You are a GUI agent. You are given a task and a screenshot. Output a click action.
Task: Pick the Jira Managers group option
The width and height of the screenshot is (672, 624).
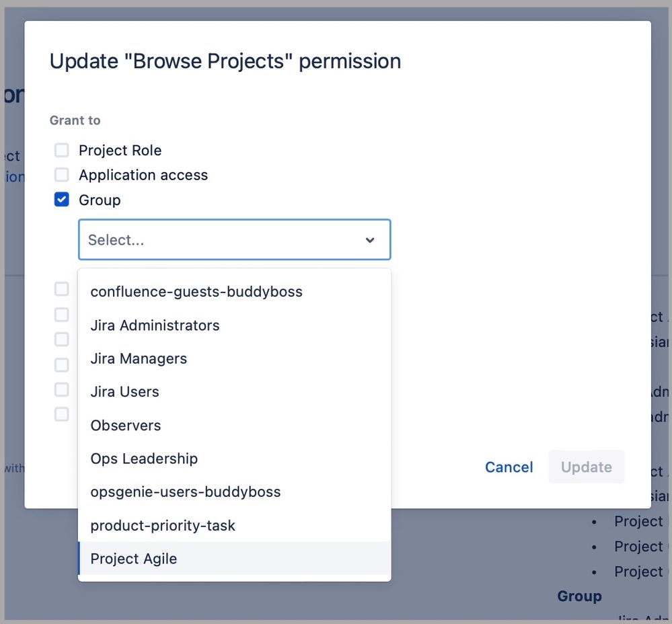point(139,358)
